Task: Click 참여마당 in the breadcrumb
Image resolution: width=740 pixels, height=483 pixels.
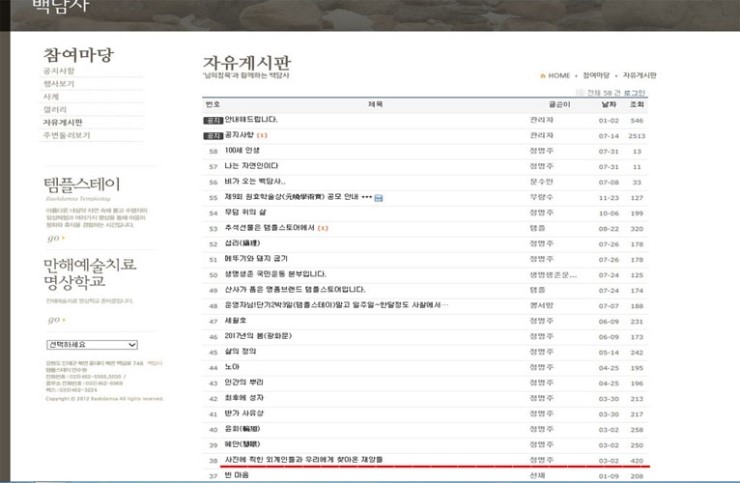Action: pyautogui.click(x=596, y=76)
